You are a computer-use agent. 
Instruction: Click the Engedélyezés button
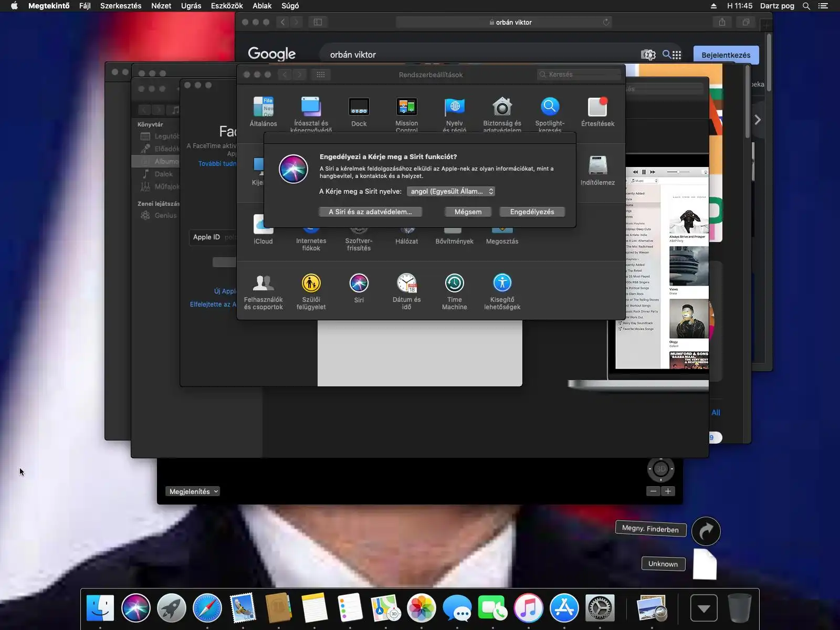pyautogui.click(x=532, y=212)
